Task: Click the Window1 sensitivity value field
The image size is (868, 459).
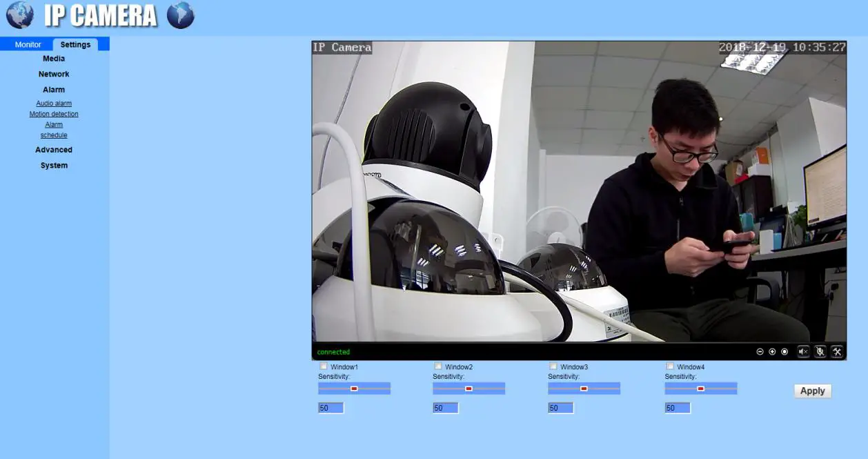Action: pyautogui.click(x=329, y=407)
